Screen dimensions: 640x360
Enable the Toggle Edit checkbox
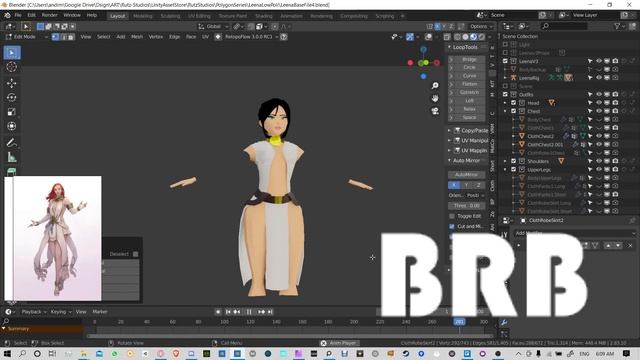coord(452,216)
